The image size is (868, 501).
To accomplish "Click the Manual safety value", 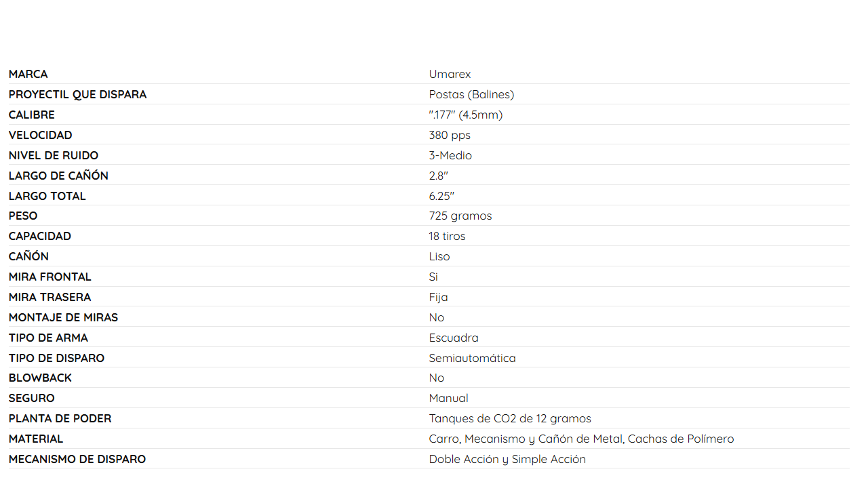I will [448, 398].
